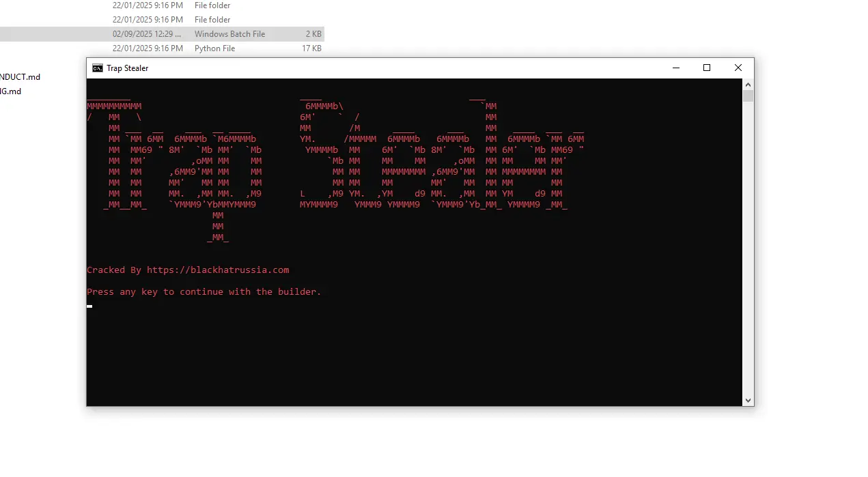Click the NDUCT.md file in the sidebar
868x477 pixels.
click(20, 77)
